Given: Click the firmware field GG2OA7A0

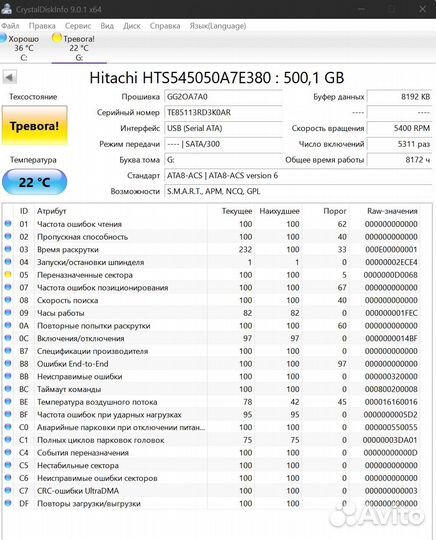Looking at the screenshot, I should (x=223, y=97).
